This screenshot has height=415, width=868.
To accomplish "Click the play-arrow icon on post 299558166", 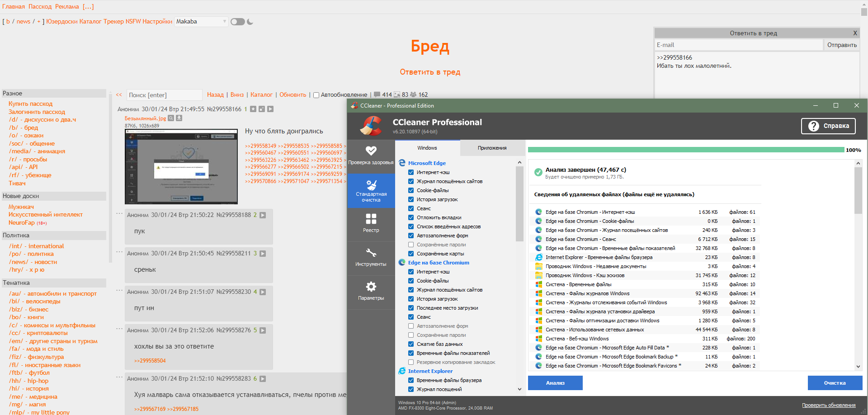I will coord(270,109).
